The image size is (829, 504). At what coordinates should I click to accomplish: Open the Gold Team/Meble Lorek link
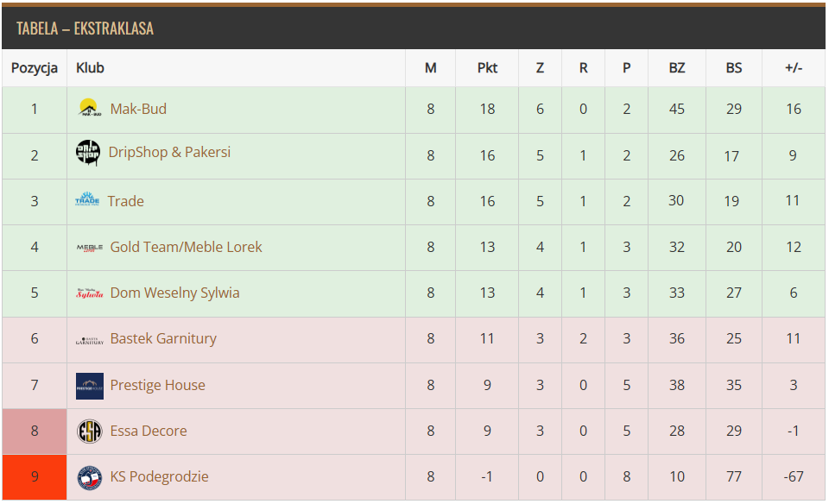pyautogui.click(x=186, y=247)
